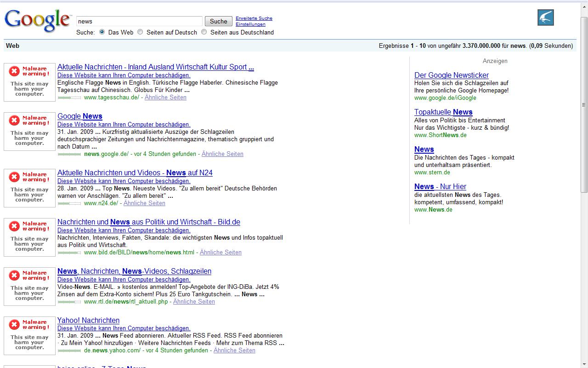Open 'Ähnliche Seiten' for bild.de
The width and height of the screenshot is (588, 368).
pyautogui.click(x=220, y=253)
